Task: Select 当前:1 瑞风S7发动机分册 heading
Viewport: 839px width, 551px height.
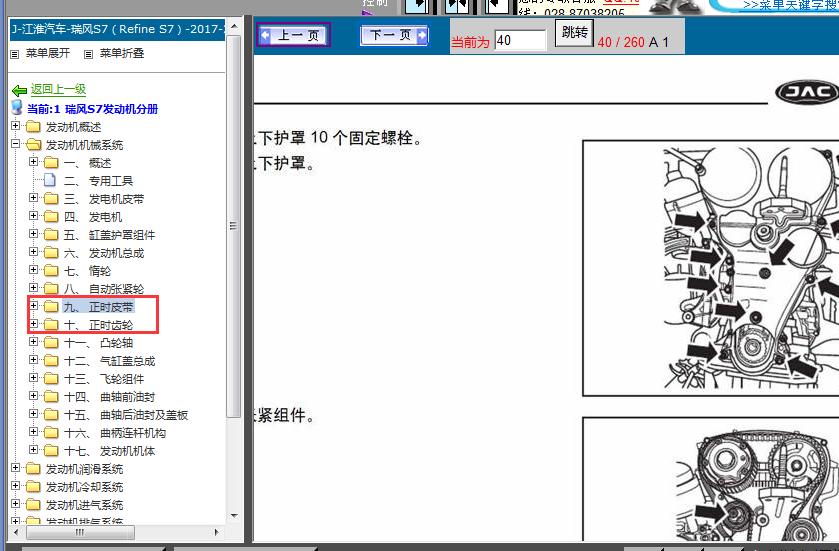Action: (93, 109)
